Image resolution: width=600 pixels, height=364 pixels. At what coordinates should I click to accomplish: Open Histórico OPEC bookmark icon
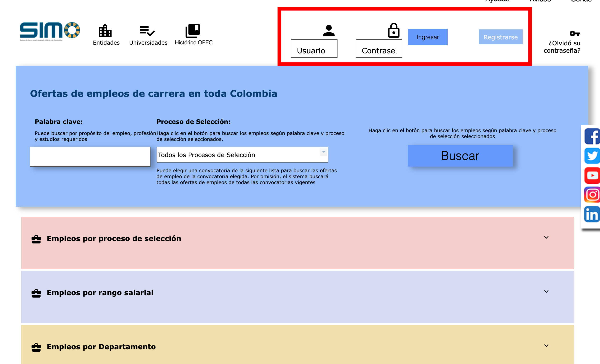point(193,31)
